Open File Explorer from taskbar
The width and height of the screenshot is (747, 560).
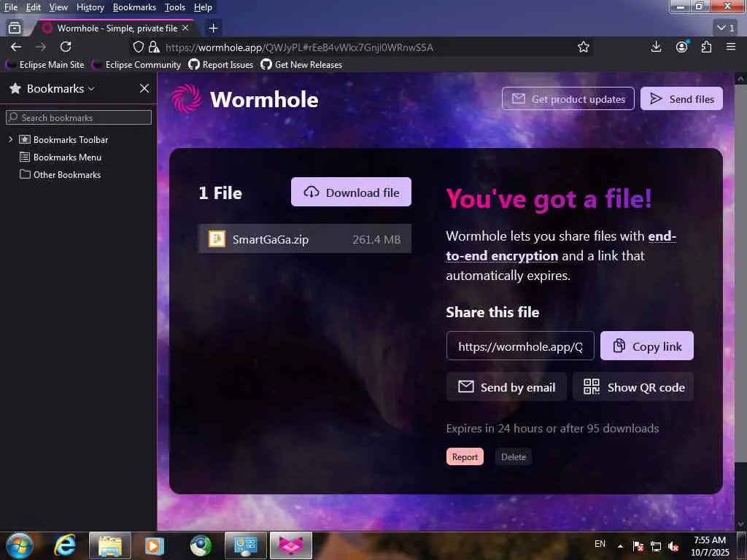pyautogui.click(x=110, y=545)
